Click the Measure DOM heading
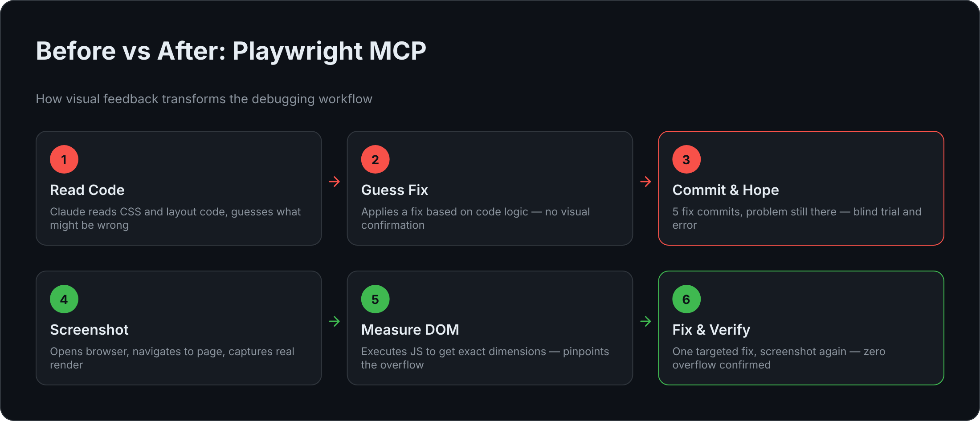980x421 pixels. pyautogui.click(x=410, y=330)
